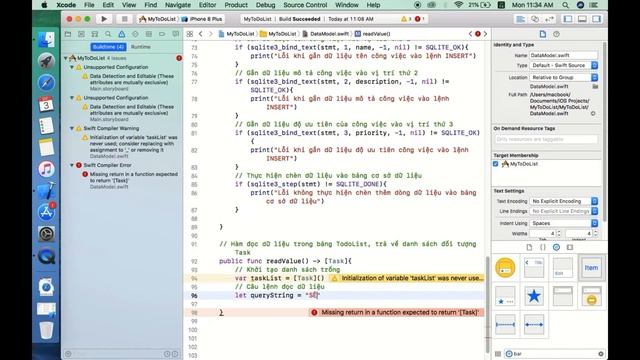This screenshot has width=640, height=360.
Task: Open the Text Encoding dropdown
Action: pos(564,201)
